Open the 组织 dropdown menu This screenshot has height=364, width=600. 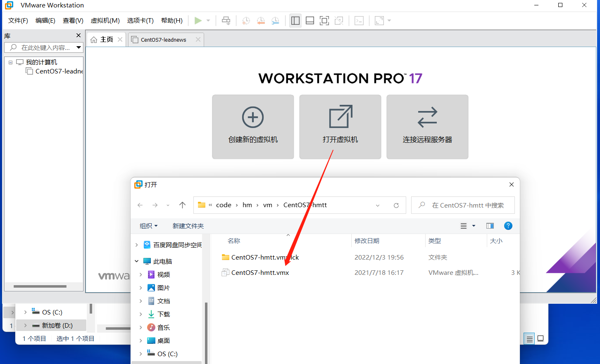coord(149,226)
